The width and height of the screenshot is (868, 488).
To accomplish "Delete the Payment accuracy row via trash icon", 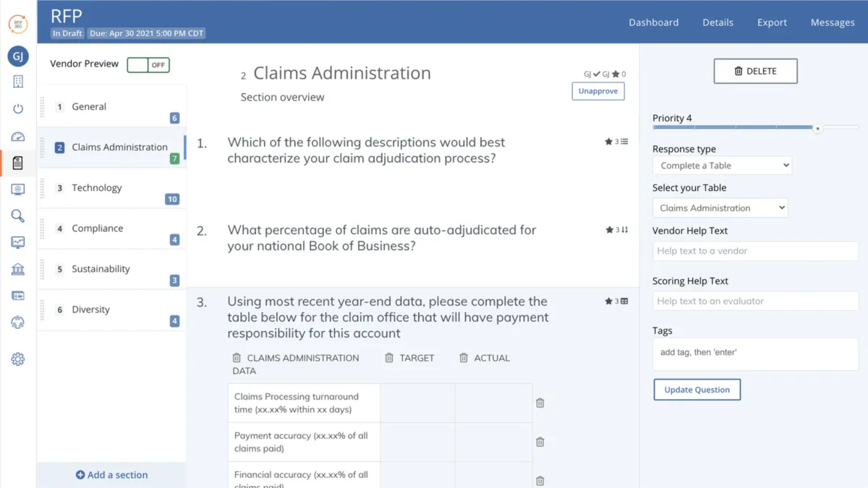I will coord(540,442).
